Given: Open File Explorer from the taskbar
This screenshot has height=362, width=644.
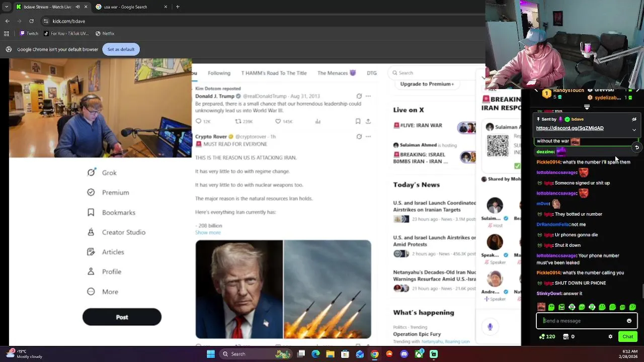Looking at the screenshot, I should [330, 354].
